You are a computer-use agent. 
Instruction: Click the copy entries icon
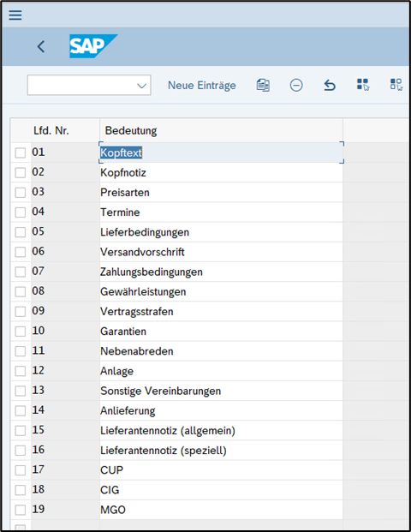tap(263, 85)
